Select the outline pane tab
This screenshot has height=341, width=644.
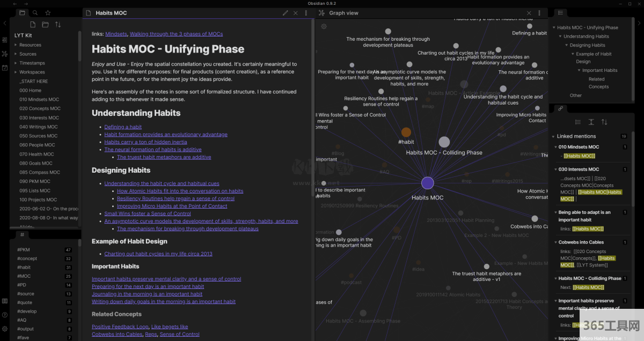[560, 13]
